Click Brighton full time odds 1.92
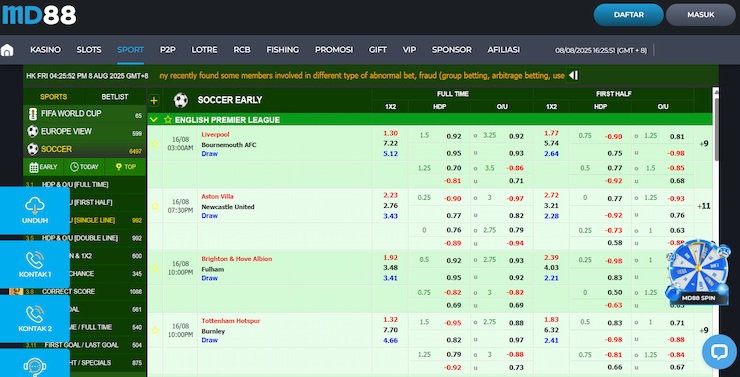This screenshot has height=377, width=740. point(390,258)
